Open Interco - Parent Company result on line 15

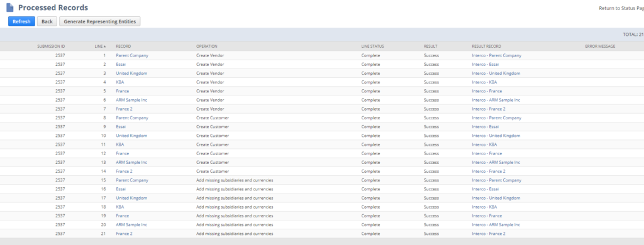click(497, 180)
